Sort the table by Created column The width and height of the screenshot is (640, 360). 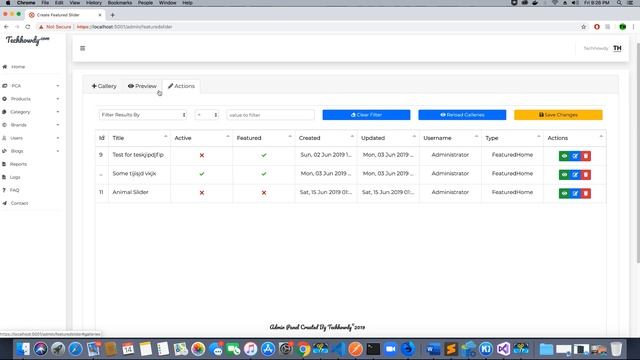pyautogui.click(x=326, y=138)
